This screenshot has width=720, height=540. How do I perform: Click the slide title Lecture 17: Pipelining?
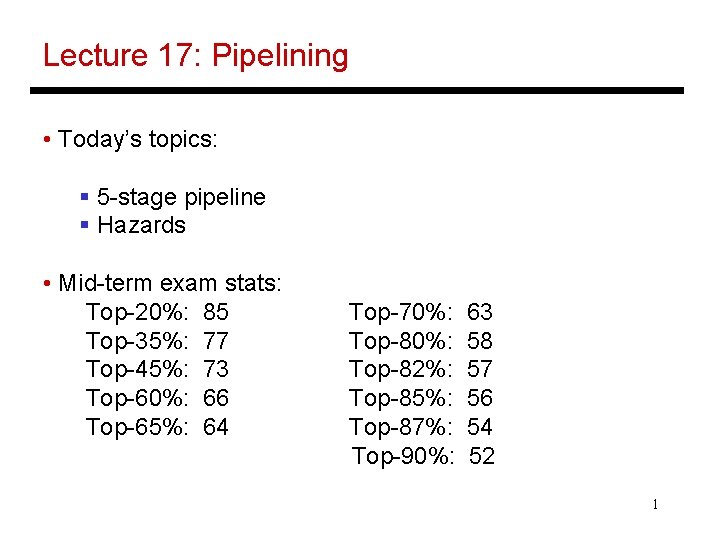196,56
